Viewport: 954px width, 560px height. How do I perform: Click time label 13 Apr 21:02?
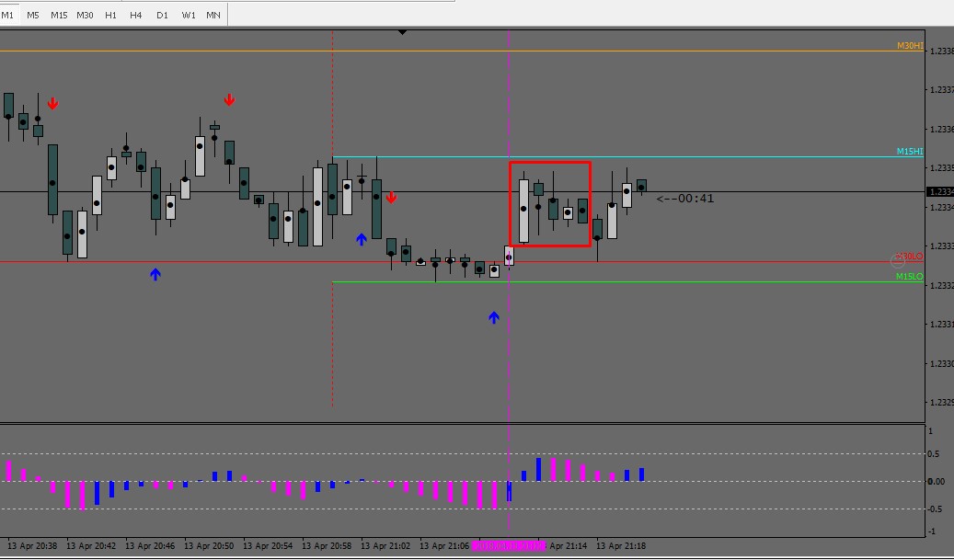tap(386, 546)
